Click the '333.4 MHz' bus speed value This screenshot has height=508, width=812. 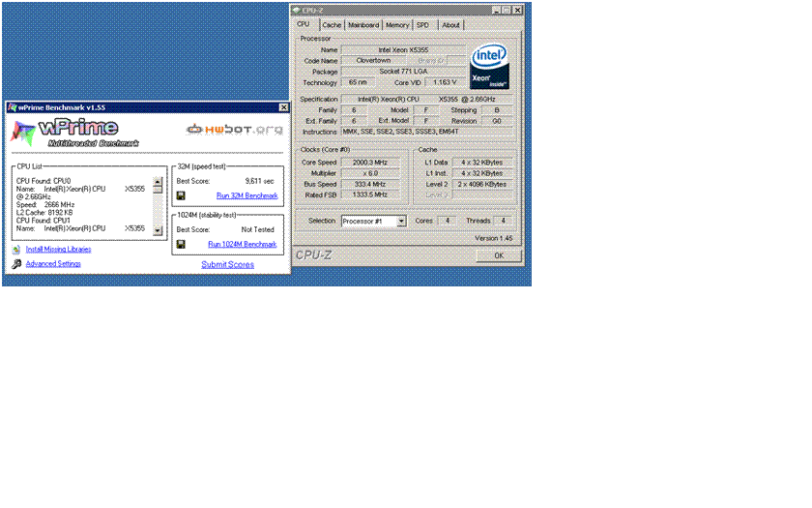370,184
